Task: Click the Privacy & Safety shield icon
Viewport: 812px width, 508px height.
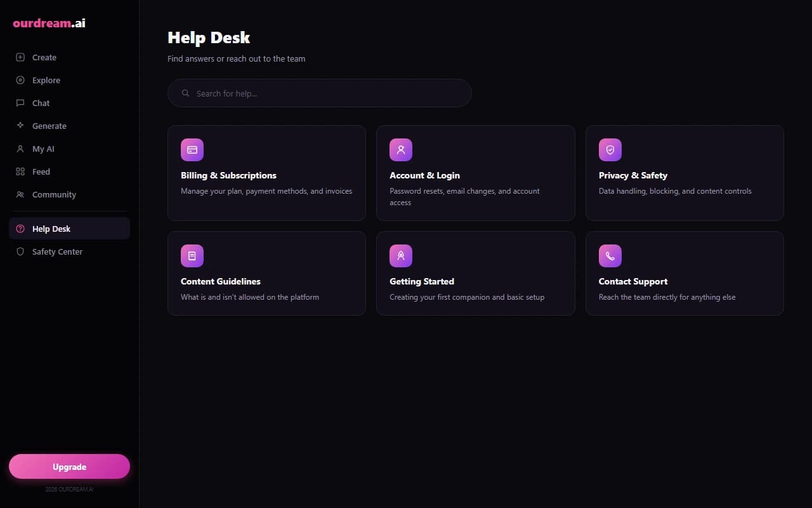Action: pyautogui.click(x=610, y=150)
